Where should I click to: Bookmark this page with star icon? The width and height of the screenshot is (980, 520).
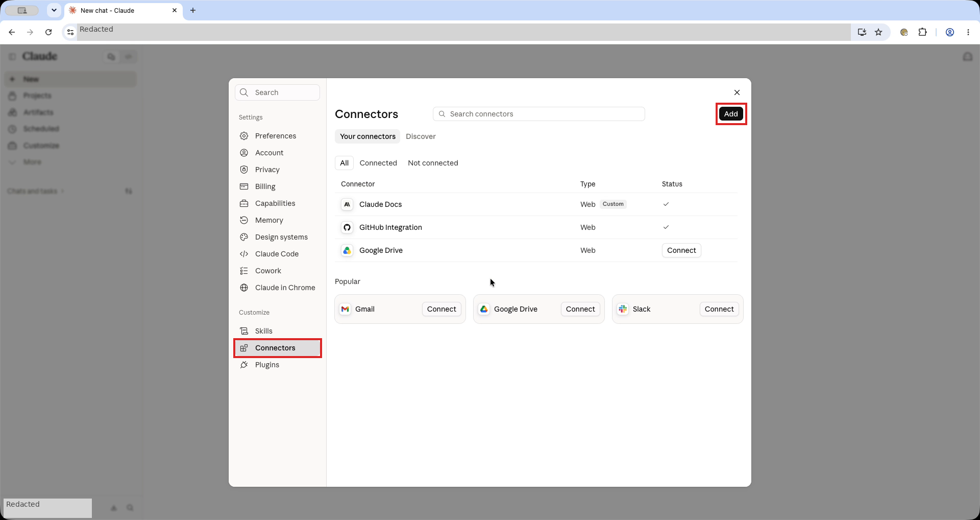point(878,32)
